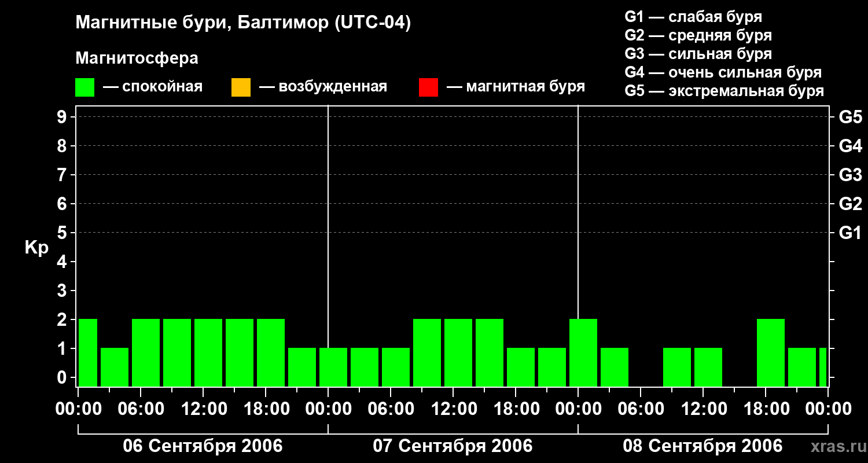This screenshot has width=868, height=463.
Task: Click the orange 'возбужденная' legend swatch
Action: 241,87
